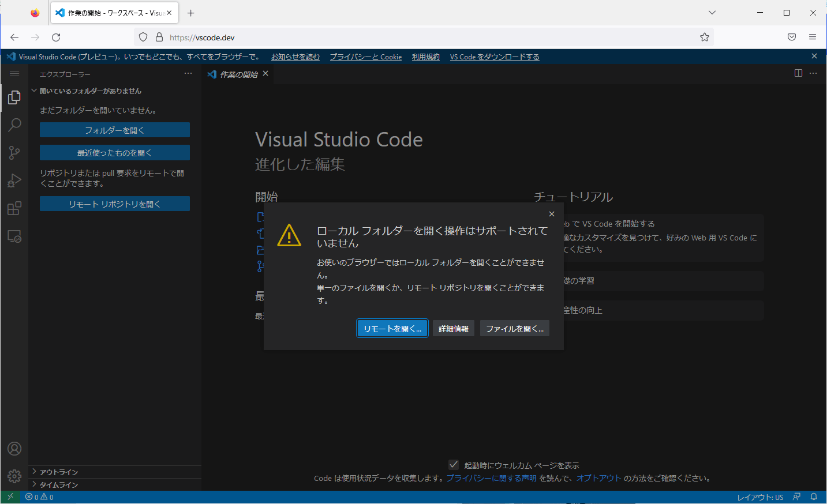Open VS Code をダウンロードする link
827x504 pixels.
(495, 57)
